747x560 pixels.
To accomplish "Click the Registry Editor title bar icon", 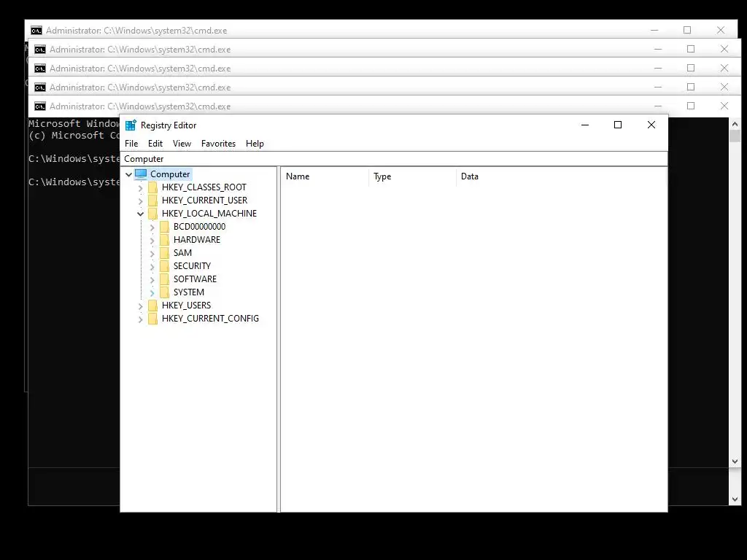I will [131, 125].
